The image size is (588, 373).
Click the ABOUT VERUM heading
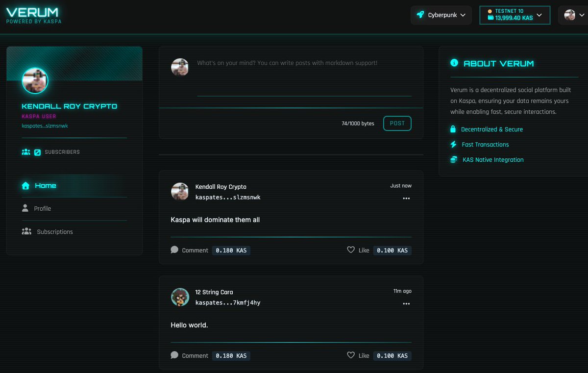pos(499,63)
